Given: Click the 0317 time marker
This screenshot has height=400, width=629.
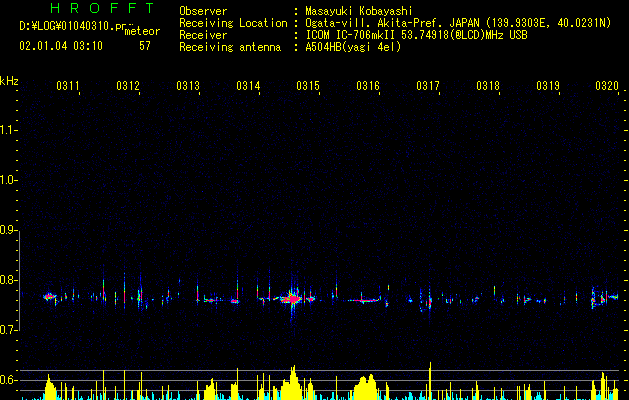Looking at the screenshot, I should tap(428, 85).
